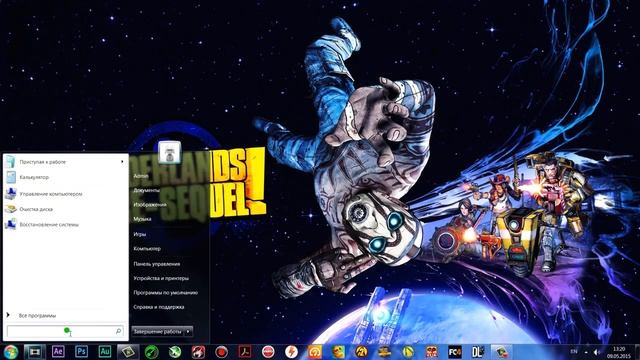Click the Завершение работы button
Screen dimensions: 640x360
click(x=158, y=331)
